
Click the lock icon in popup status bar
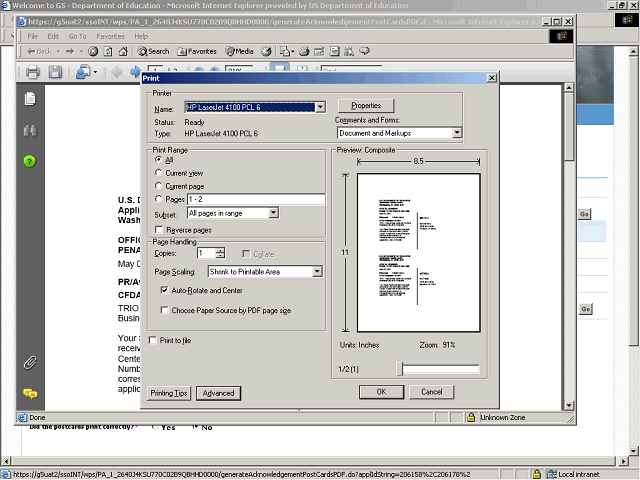471,417
